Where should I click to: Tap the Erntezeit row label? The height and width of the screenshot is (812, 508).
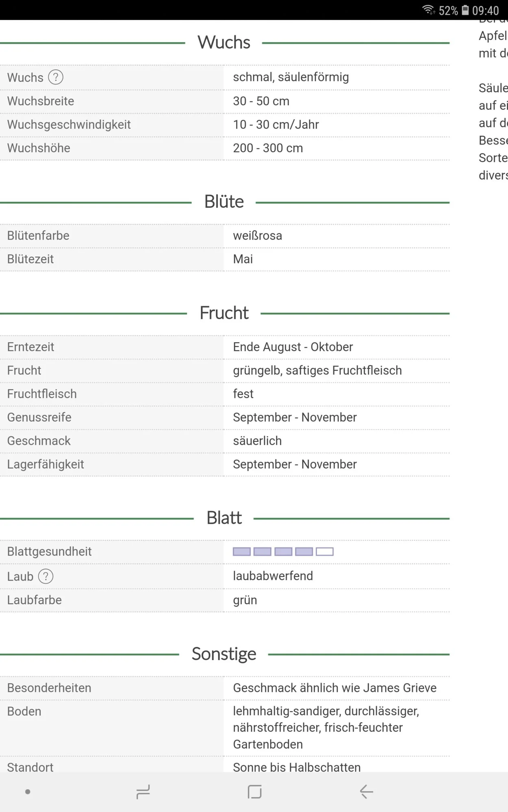[x=30, y=347]
